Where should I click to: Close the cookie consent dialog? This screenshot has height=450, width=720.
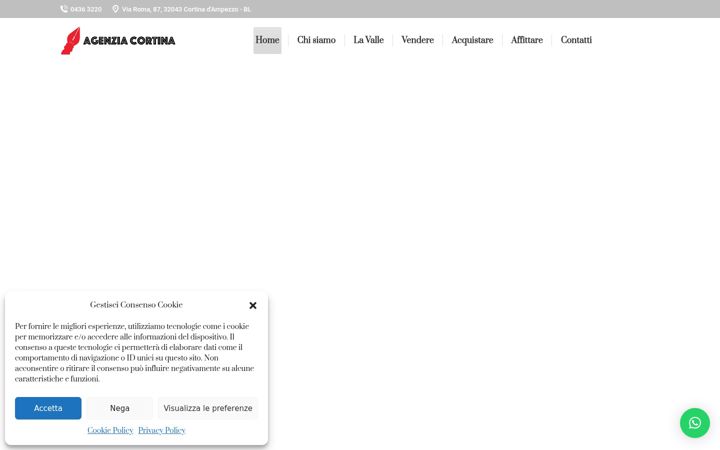pyautogui.click(x=253, y=305)
